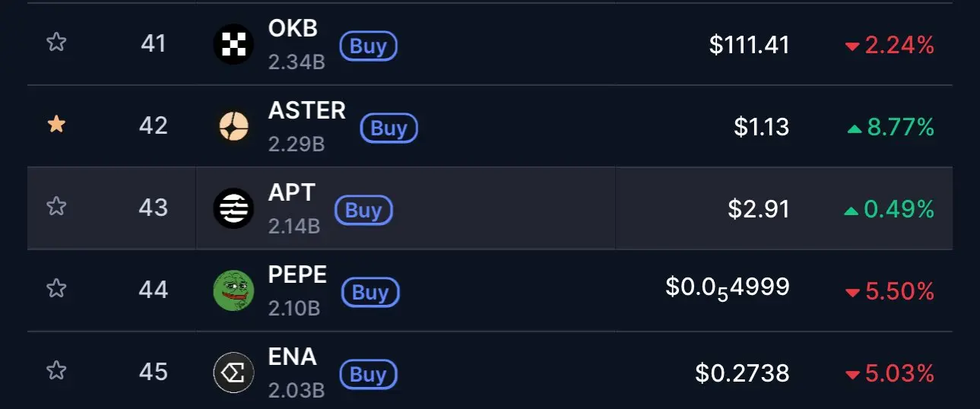Viewport: 980px width, 409px height.
Task: Toggle the favorite star for OKB
Action: pos(56,43)
